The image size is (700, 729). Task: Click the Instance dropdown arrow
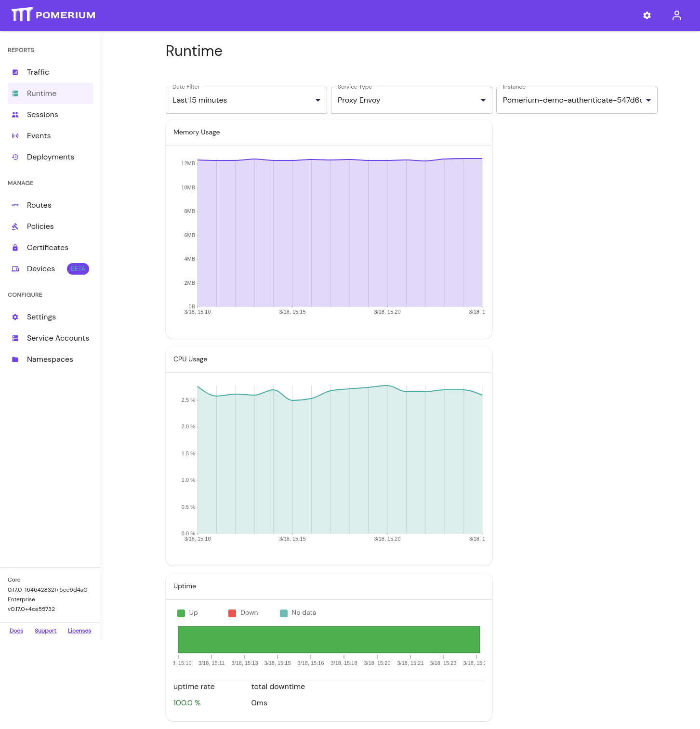(x=648, y=100)
